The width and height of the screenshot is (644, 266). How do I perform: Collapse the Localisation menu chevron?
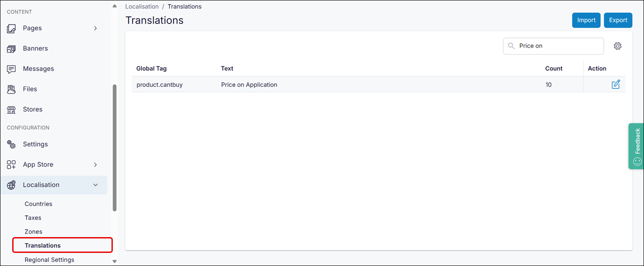95,185
